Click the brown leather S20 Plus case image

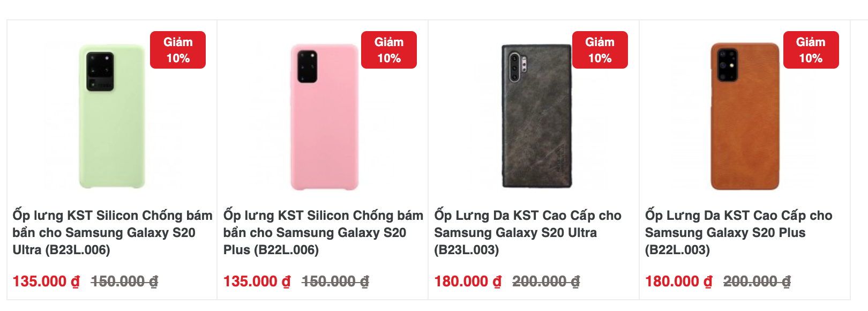click(x=745, y=116)
